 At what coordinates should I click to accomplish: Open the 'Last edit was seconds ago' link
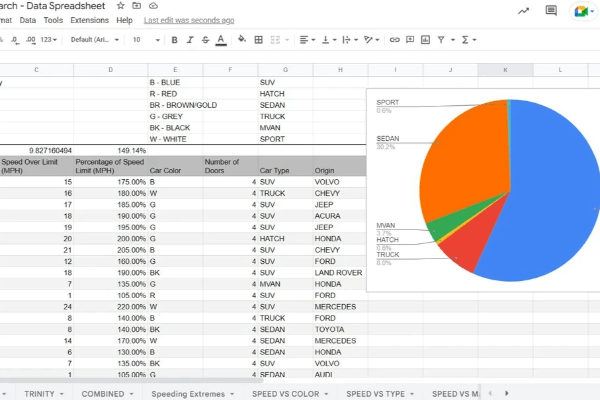(x=189, y=20)
